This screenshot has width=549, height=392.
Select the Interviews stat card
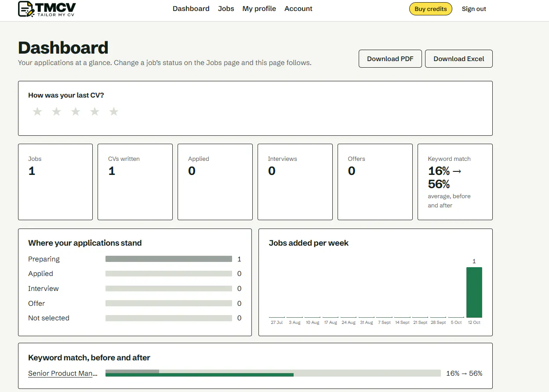(295, 182)
